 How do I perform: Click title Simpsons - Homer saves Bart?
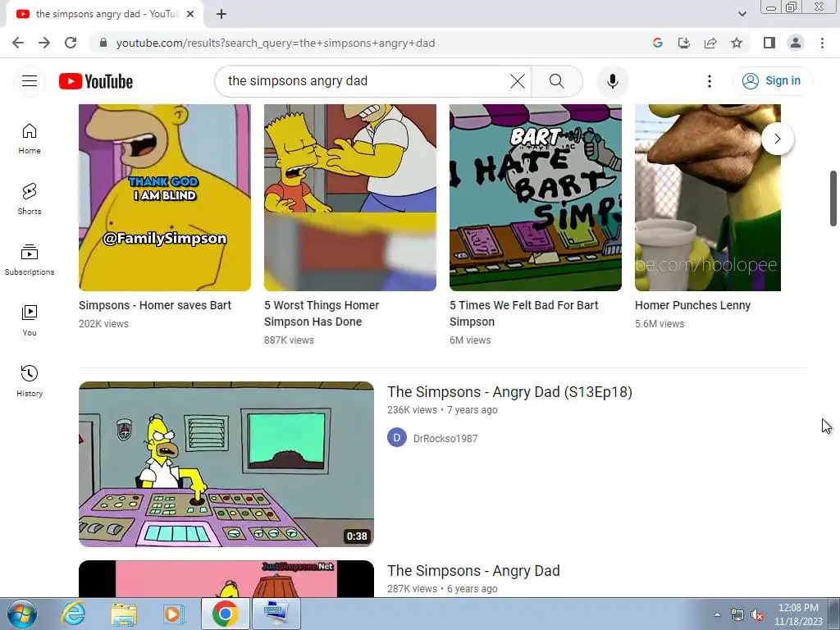[x=155, y=305]
